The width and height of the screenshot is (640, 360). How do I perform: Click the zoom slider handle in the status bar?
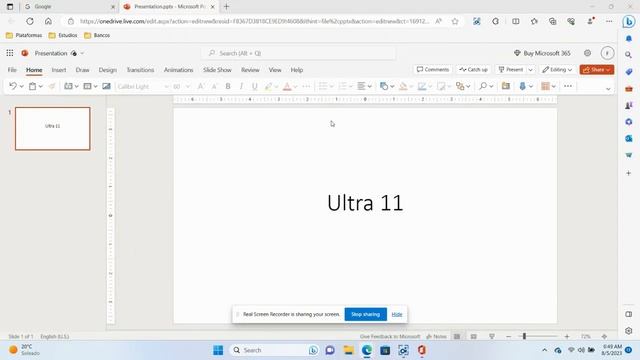(x=524, y=336)
